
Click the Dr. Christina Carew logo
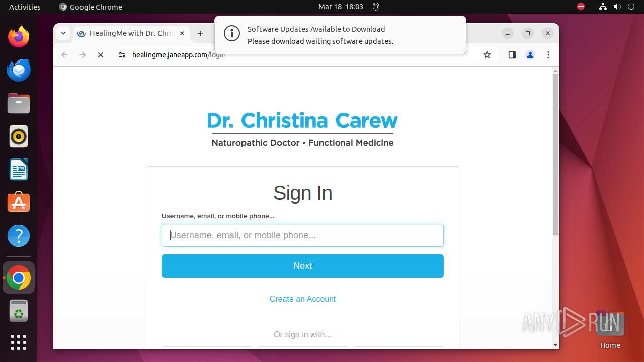coord(302,129)
